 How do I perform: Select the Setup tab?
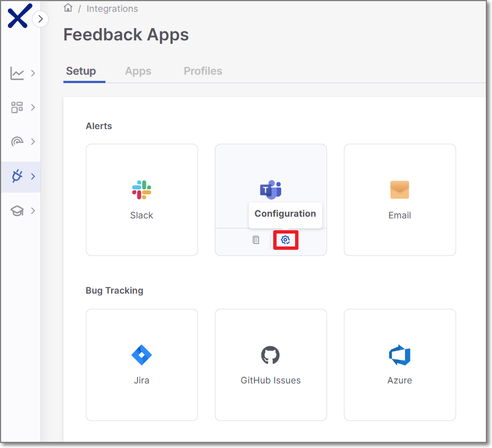coord(81,71)
